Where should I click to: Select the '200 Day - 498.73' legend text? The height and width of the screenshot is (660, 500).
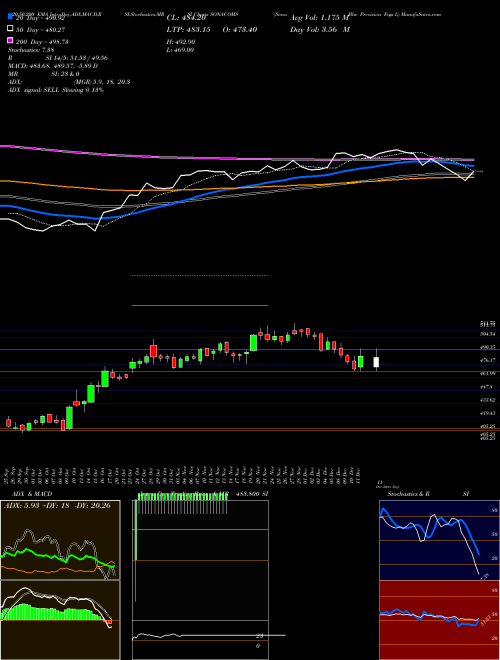(42, 42)
